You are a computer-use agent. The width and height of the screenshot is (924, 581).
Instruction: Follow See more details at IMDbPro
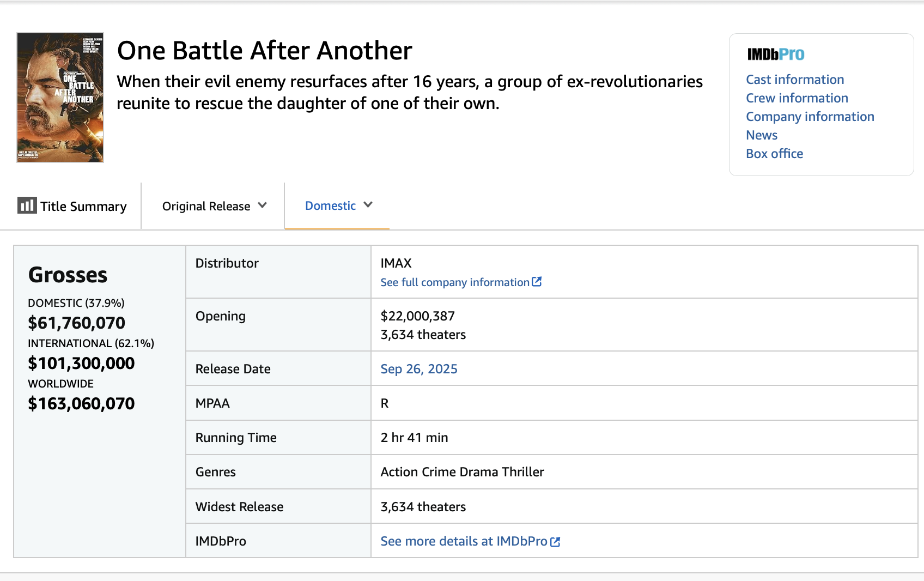pos(463,541)
